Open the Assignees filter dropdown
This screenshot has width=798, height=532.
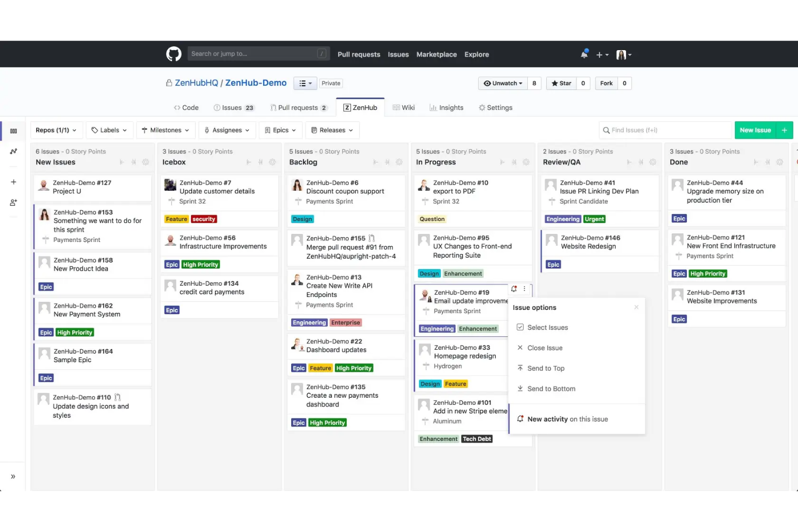click(227, 130)
